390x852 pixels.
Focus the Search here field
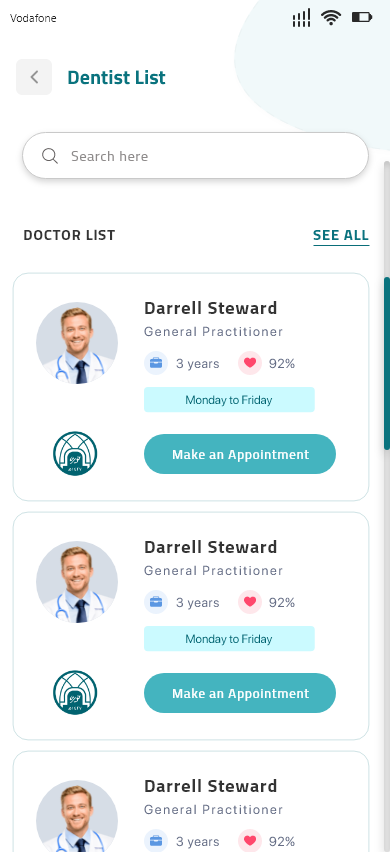(x=196, y=156)
